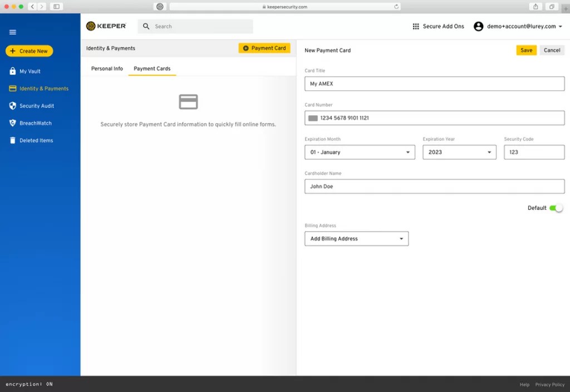Image resolution: width=570 pixels, height=392 pixels.
Task: Switch to the Personal Info tab
Action: [107, 68]
